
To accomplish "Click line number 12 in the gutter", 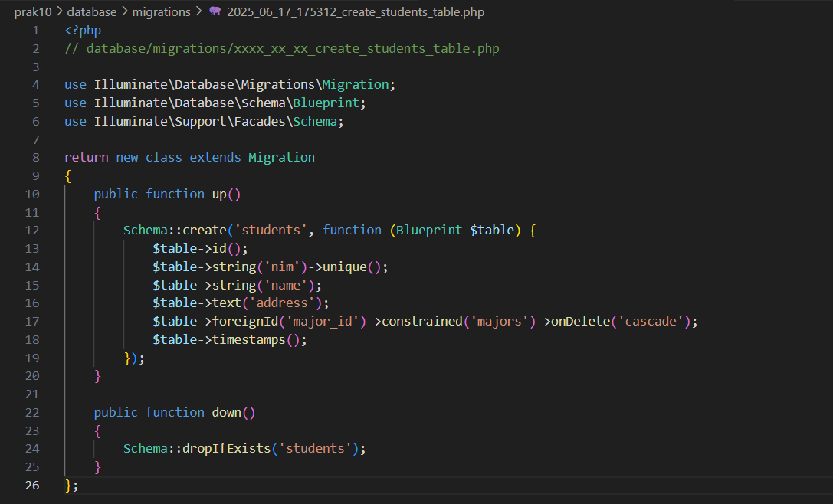I will pyautogui.click(x=31, y=231).
